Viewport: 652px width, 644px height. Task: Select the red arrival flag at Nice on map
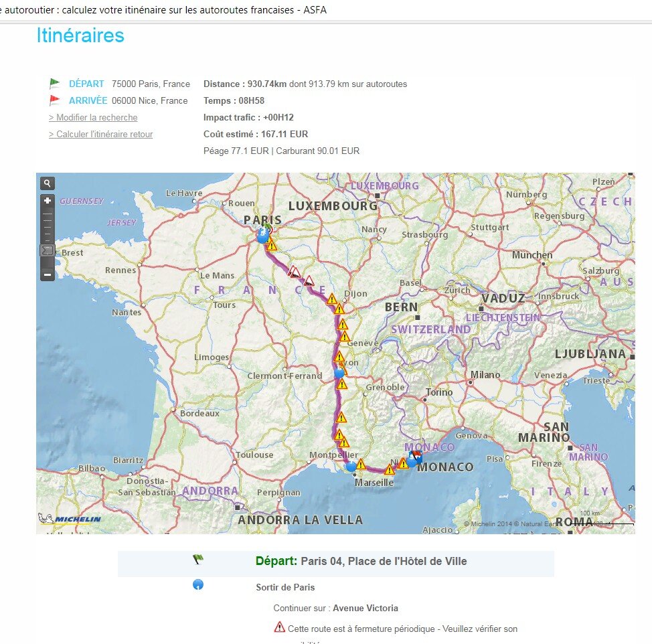416,456
